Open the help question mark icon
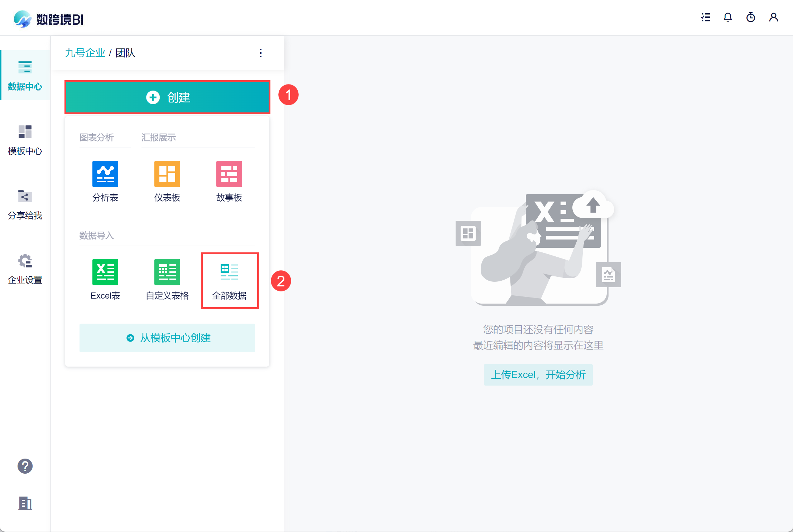This screenshot has height=532, width=793. tap(25, 466)
